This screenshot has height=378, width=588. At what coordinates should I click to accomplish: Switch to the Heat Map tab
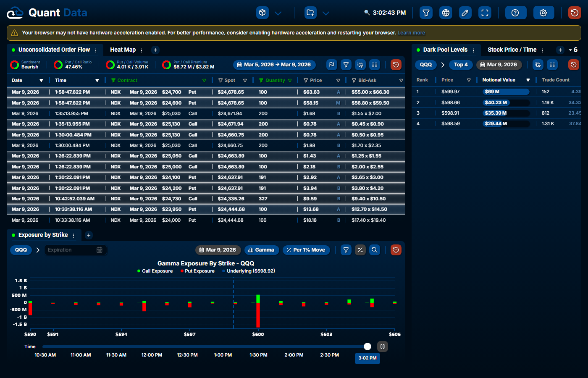pos(123,50)
